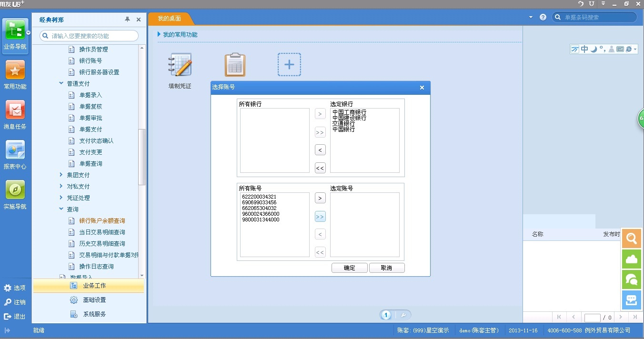Click the IME browser globe icon
Image resolution: width=644 pixels, height=339 pixels.
[x=628, y=49]
